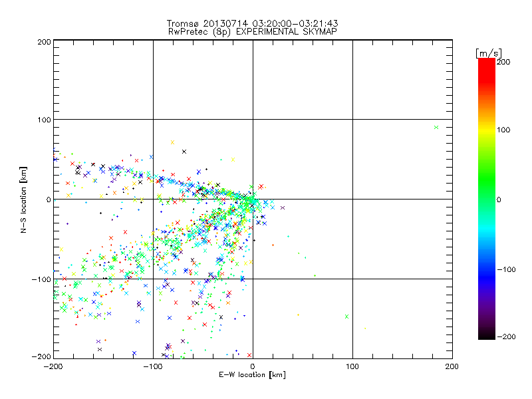Image resolution: width=532 pixels, height=399 pixels.
Task: Click the colorbar '100' label
Action: (x=503, y=130)
